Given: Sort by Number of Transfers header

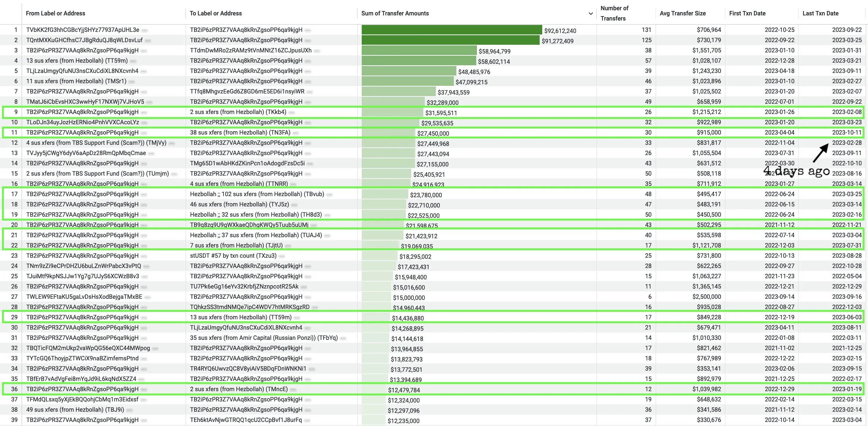Looking at the screenshot, I should [614, 13].
